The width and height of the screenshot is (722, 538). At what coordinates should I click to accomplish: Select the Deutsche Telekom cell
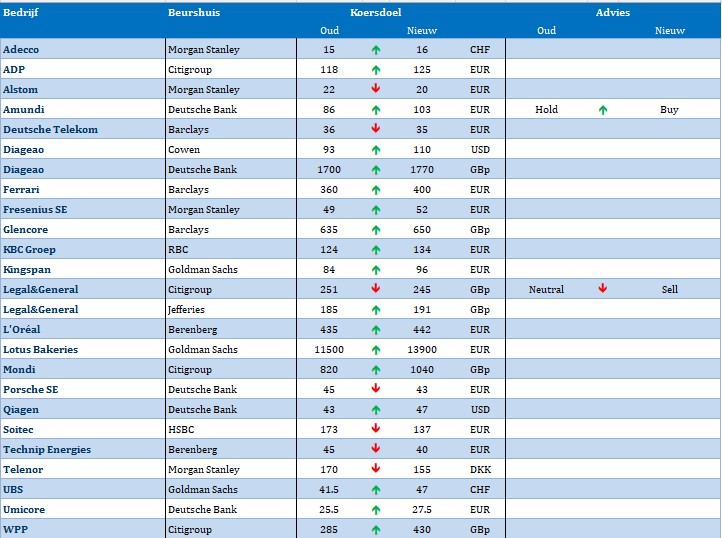[x=83, y=129]
